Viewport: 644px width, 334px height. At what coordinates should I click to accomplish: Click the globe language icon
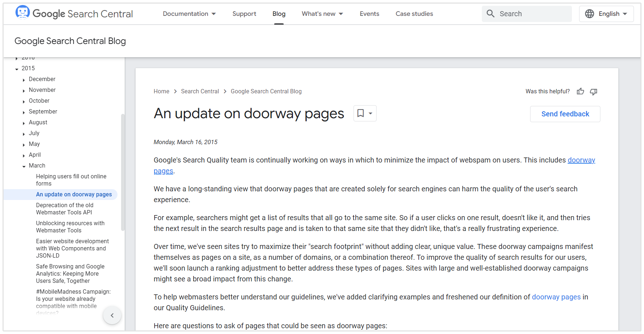(590, 14)
